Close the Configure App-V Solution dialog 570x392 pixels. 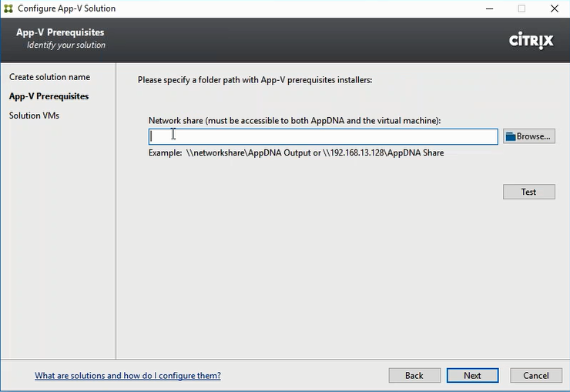[x=554, y=8]
